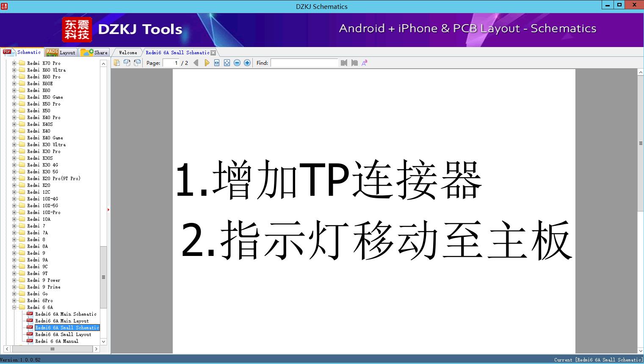Toggle match case for Find
The width and height of the screenshot is (644, 364).
(365, 63)
